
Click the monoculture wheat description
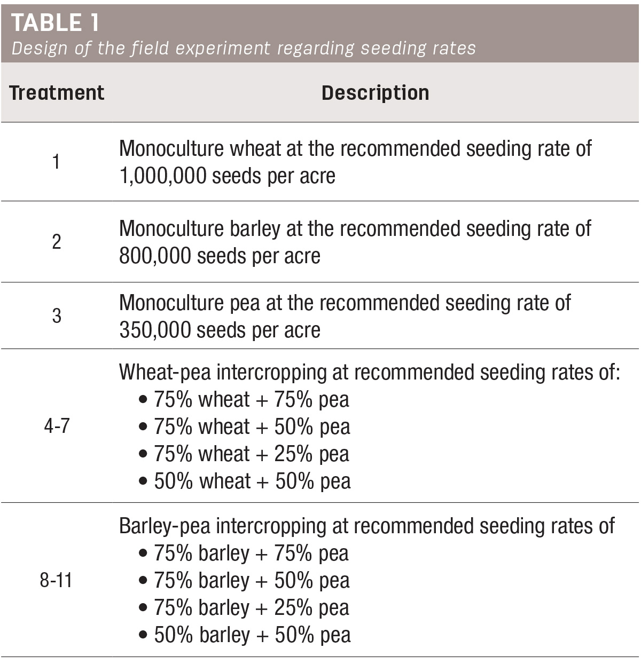(x=355, y=162)
